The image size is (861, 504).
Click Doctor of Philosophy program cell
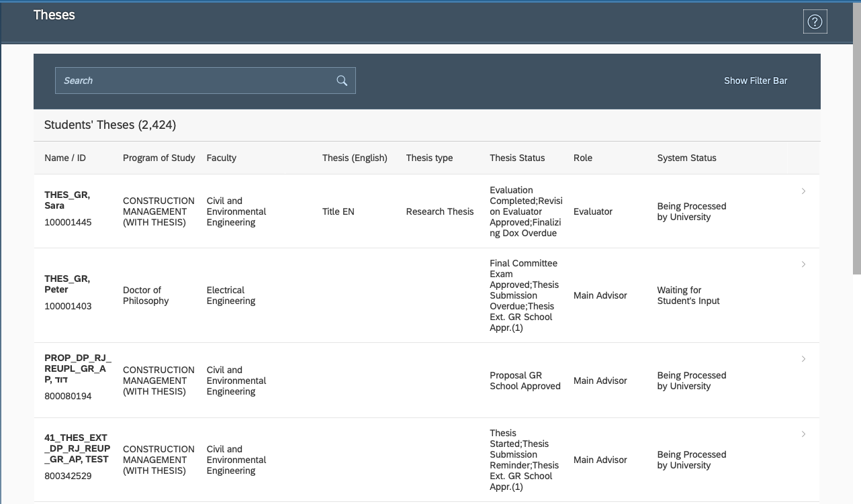click(146, 295)
